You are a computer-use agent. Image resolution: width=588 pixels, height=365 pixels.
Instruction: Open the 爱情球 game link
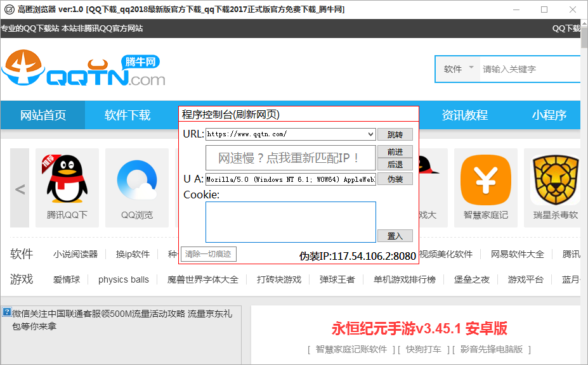(67, 279)
